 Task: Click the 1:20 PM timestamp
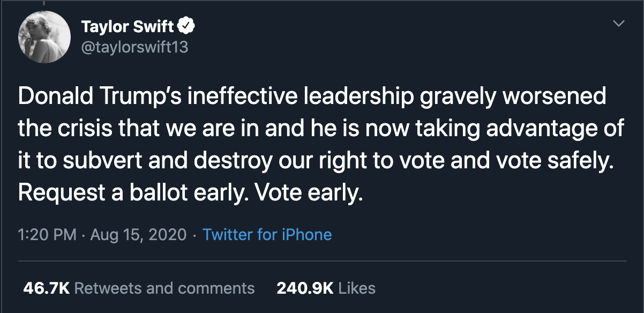coord(47,235)
